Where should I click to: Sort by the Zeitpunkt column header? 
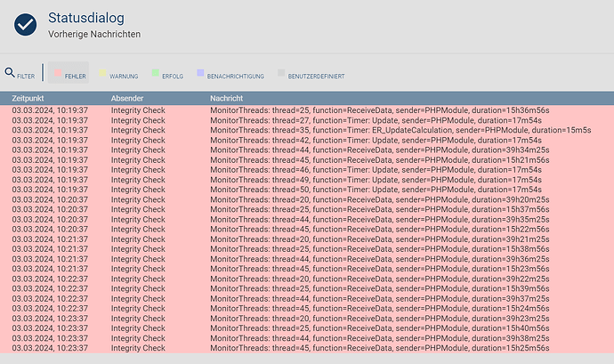coord(28,99)
